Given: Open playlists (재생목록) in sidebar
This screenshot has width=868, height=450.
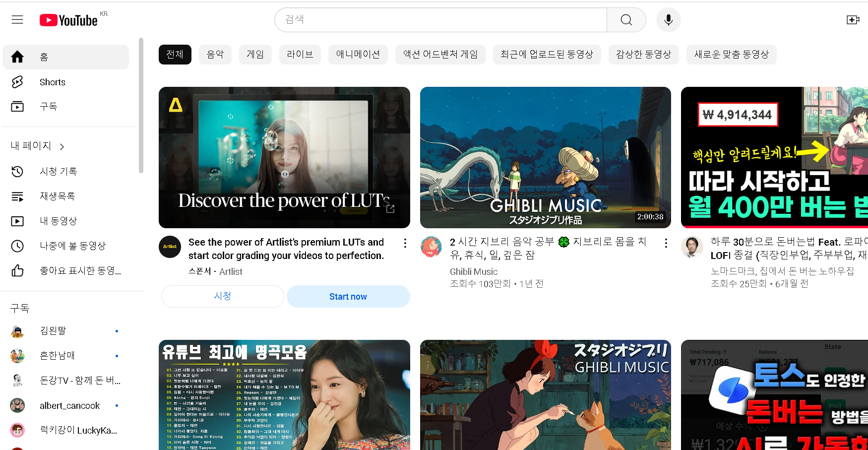Looking at the screenshot, I should pos(66,196).
